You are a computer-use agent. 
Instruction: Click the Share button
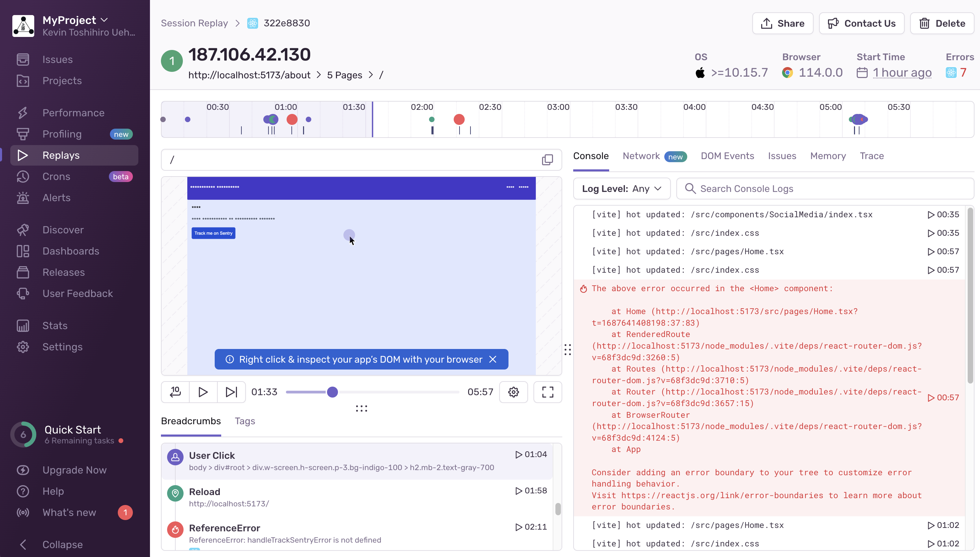782,23
